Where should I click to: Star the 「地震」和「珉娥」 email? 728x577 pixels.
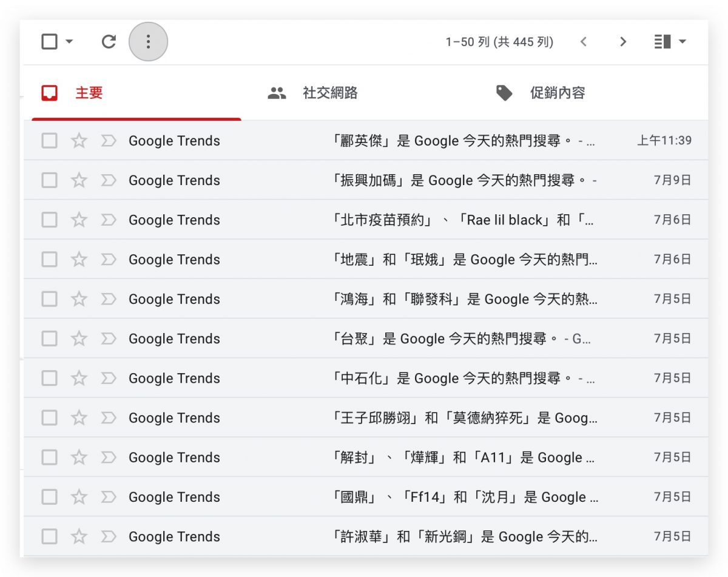[x=79, y=260]
